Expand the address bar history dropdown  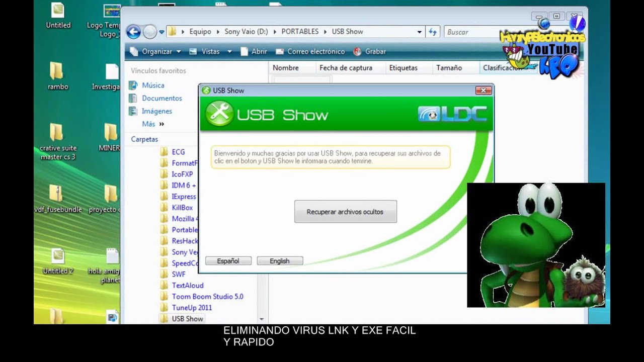[419, 32]
